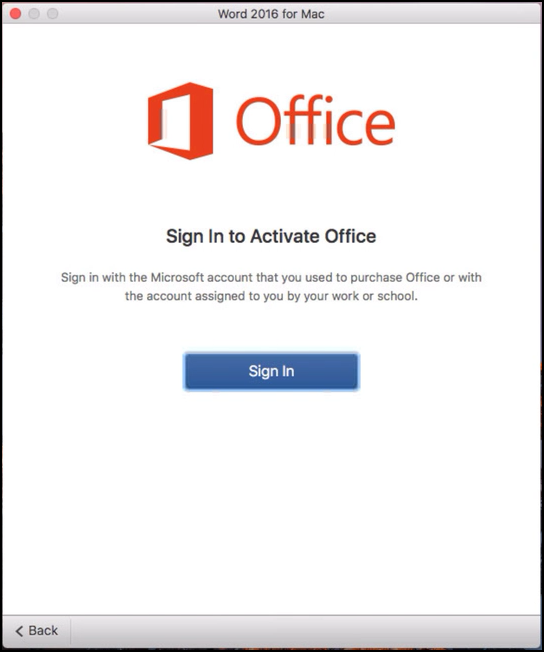Click the empty bottom bar beside Back
544x652 pixels.
tap(305, 631)
